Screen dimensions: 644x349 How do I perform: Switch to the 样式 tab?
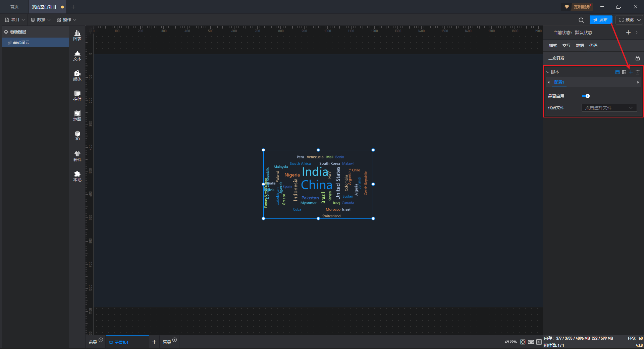point(553,46)
